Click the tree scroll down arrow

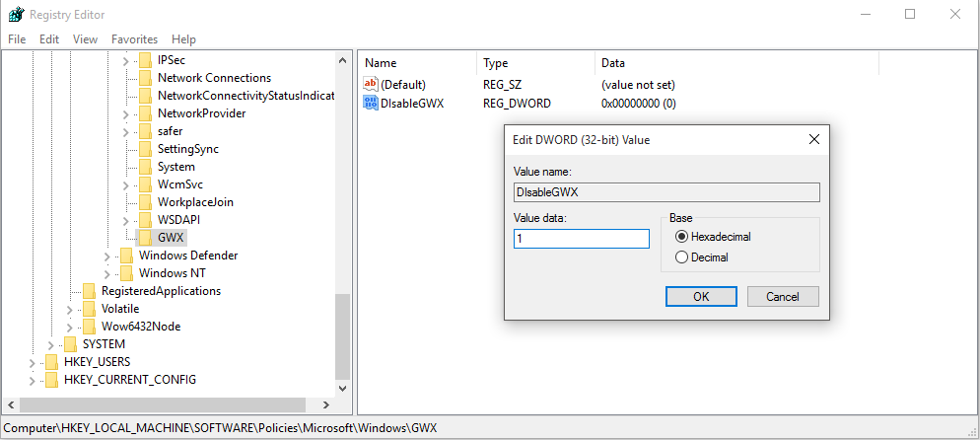click(x=342, y=388)
